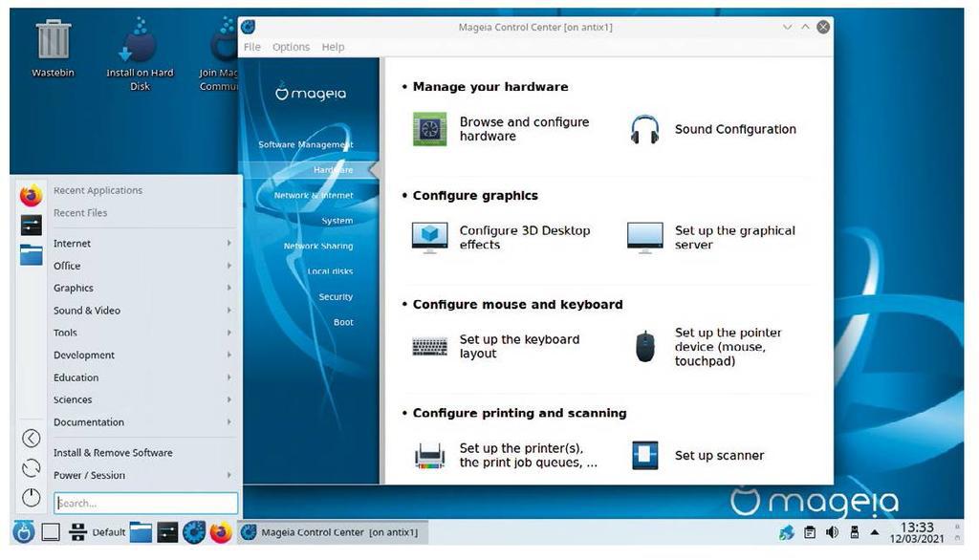
Task: Open the Wastebin desktop icon
Action: (x=54, y=48)
